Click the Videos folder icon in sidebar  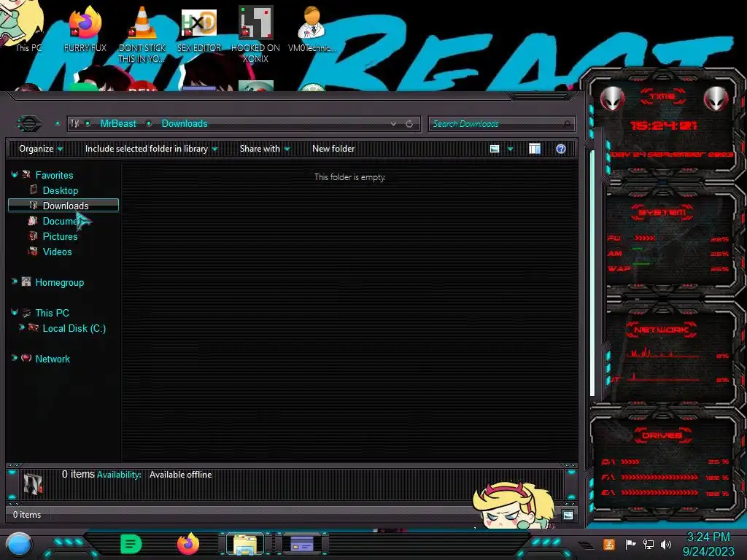point(33,251)
